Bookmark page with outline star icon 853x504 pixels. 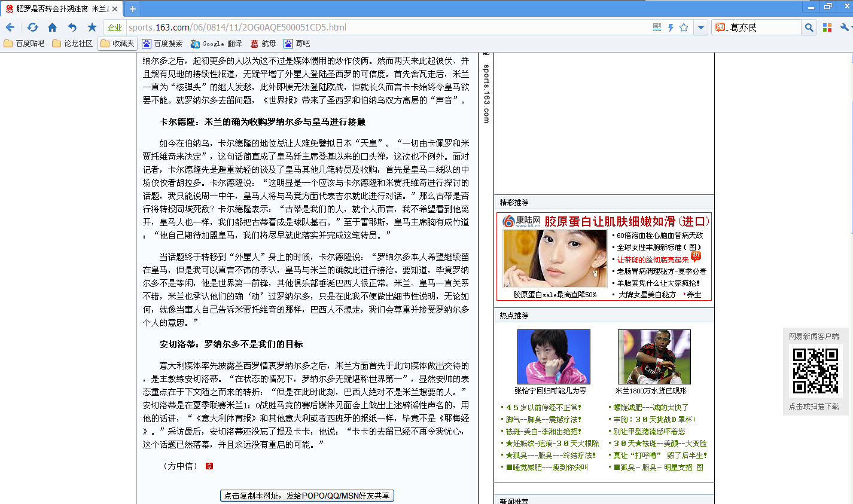point(684,28)
